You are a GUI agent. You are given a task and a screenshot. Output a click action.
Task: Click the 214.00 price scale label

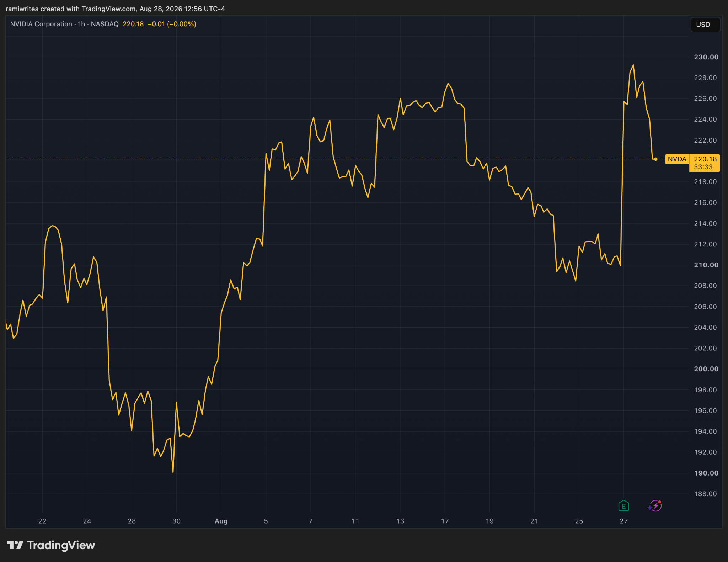coord(705,223)
